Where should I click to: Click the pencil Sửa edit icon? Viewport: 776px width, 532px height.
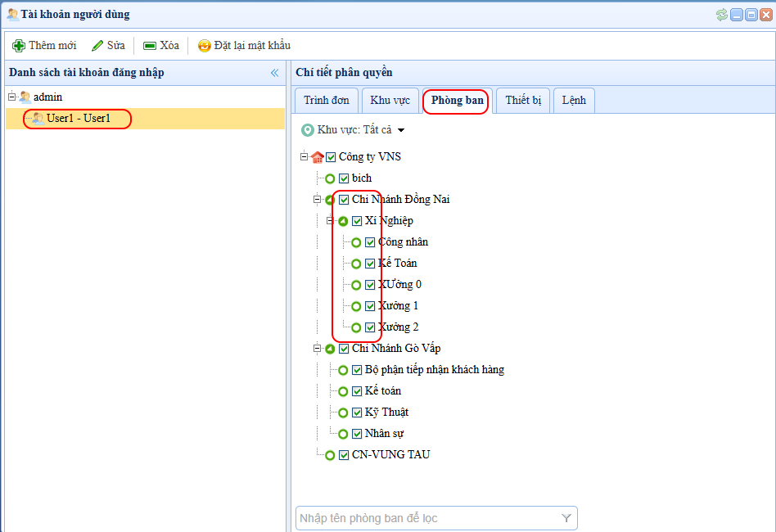[97, 46]
